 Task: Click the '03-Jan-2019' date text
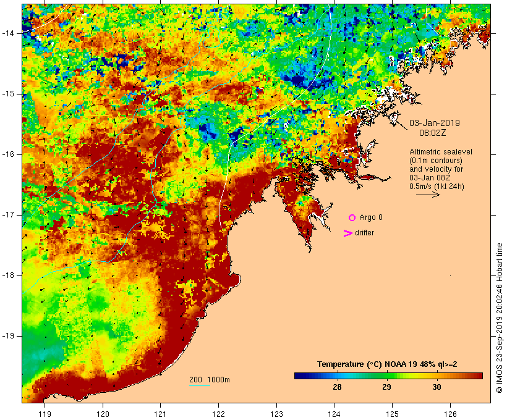[x=435, y=123]
